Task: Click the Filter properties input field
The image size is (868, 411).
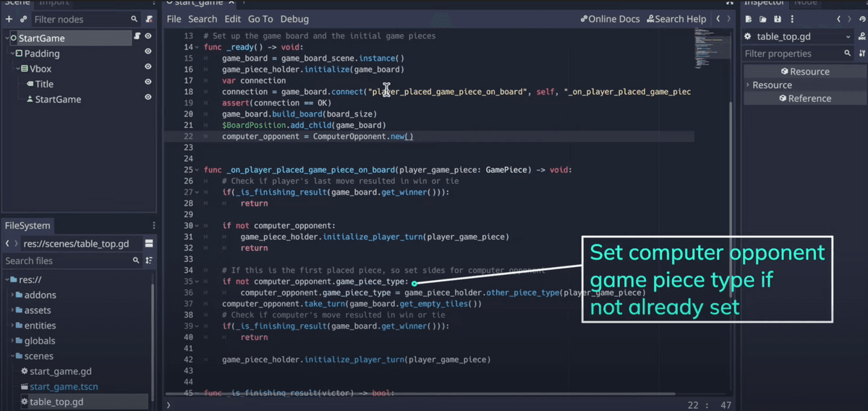Action: [x=798, y=54]
